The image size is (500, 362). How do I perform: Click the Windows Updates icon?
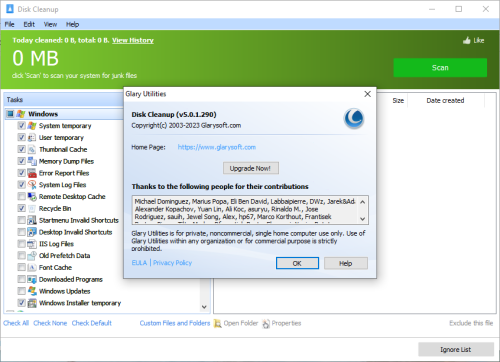click(x=32, y=291)
